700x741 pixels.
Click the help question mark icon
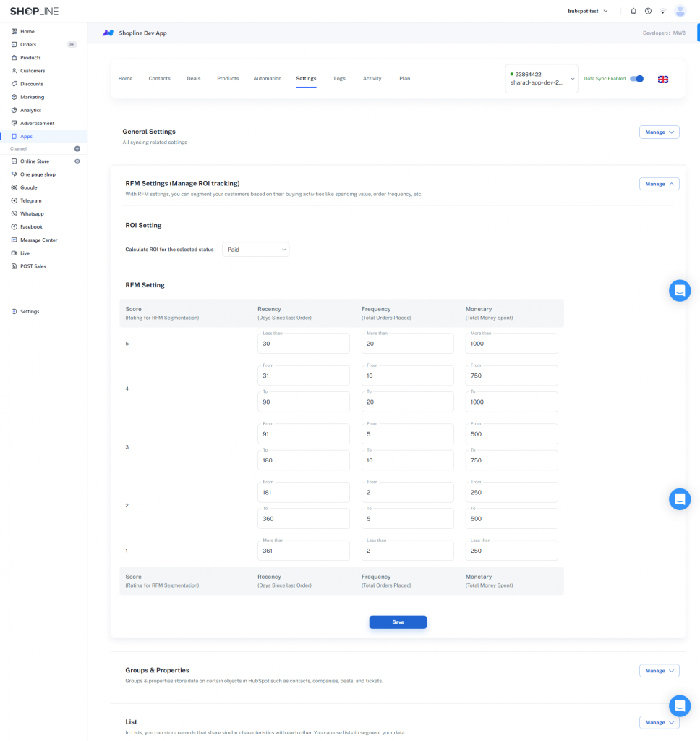pyautogui.click(x=648, y=11)
